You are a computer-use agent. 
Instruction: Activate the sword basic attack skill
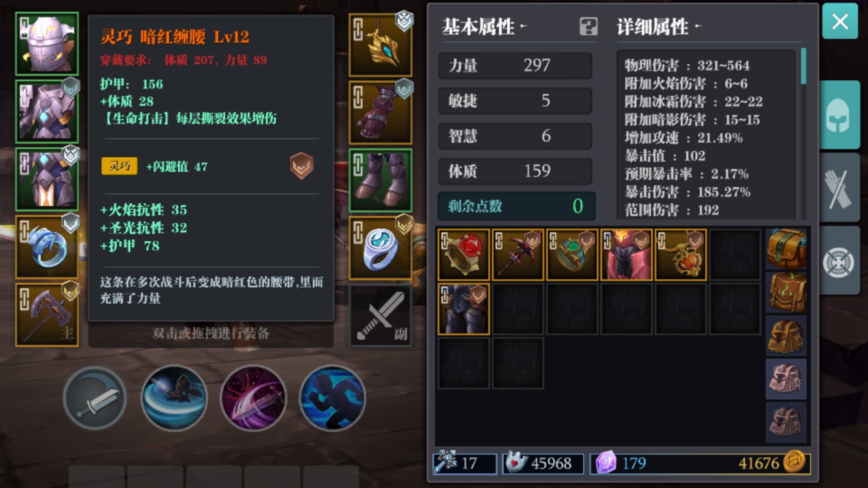coord(94,398)
